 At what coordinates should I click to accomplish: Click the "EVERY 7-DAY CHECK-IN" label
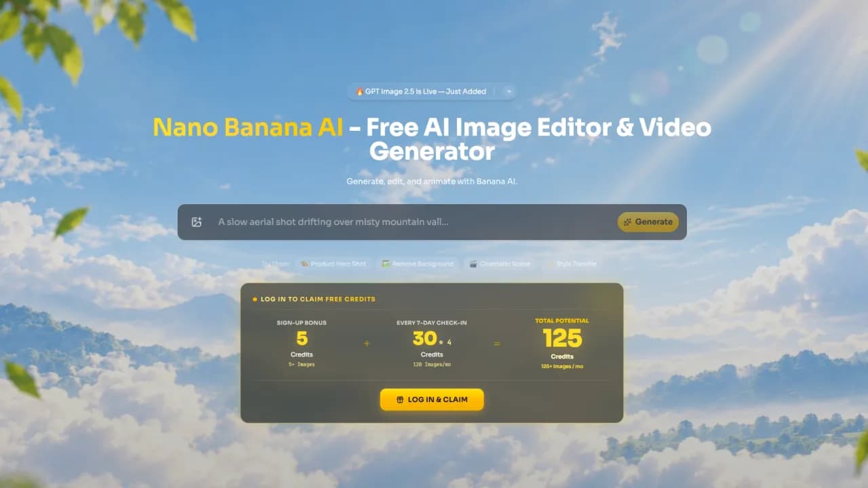coord(432,323)
